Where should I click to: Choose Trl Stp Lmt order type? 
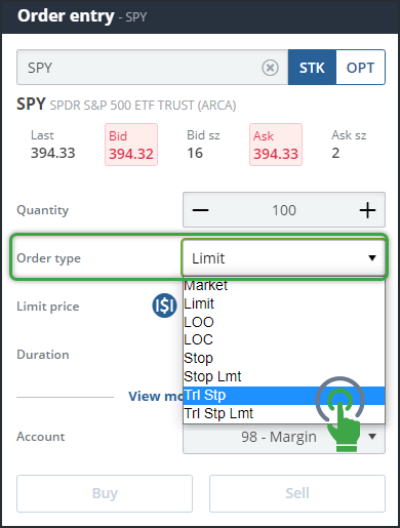pos(284,414)
